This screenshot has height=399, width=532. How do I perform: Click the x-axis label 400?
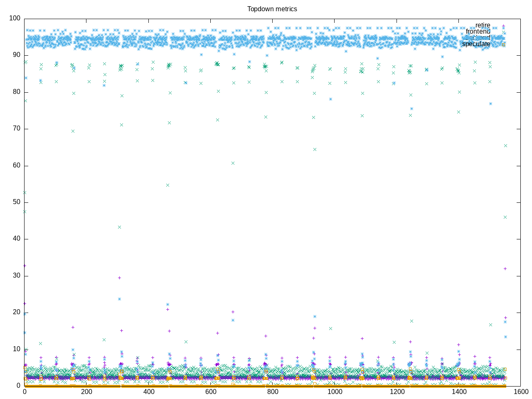click(x=148, y=392)
